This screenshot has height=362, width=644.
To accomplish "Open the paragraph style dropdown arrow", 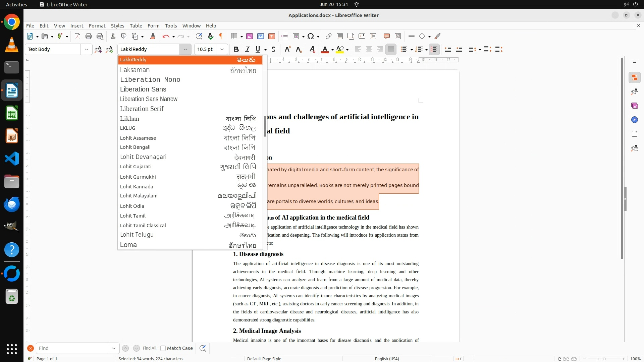I will click(87, 50).
